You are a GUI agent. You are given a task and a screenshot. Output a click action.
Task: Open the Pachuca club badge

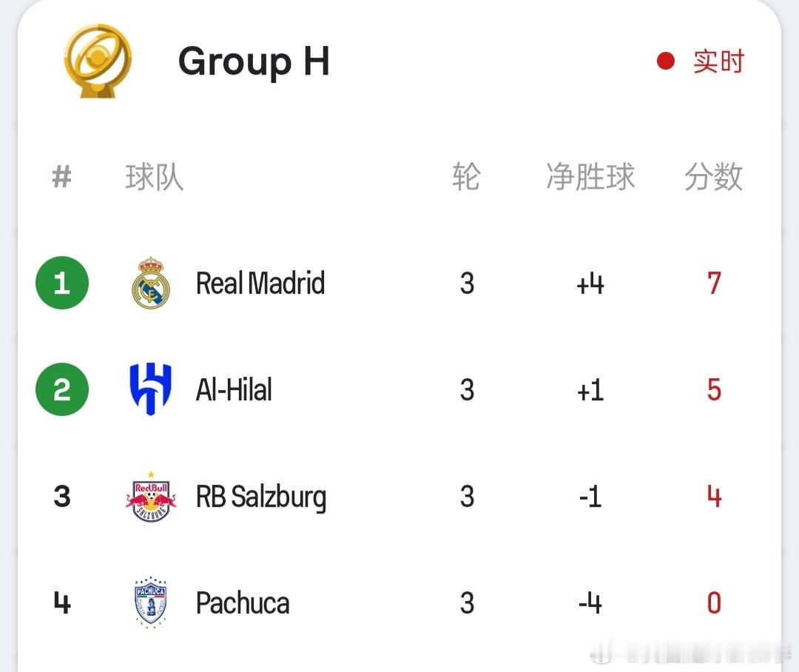151,602
